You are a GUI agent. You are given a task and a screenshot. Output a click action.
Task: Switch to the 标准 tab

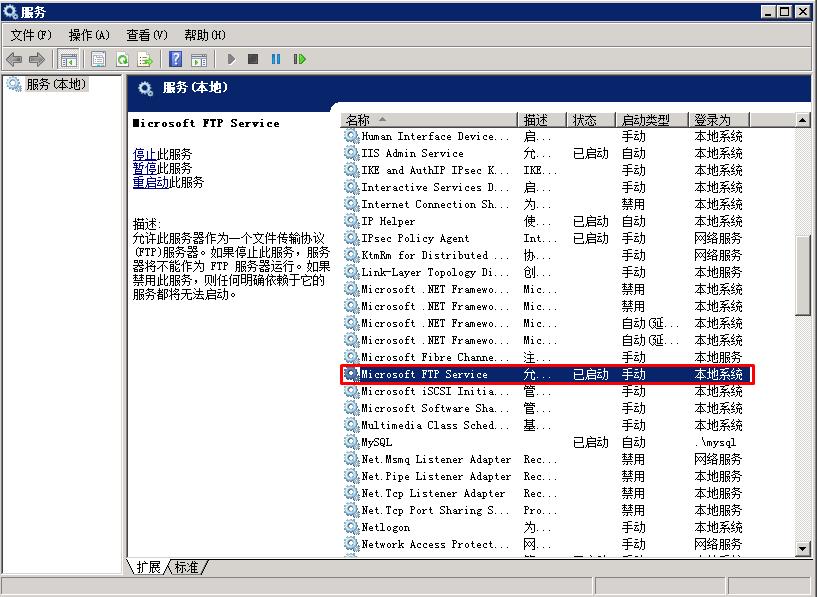tap(186, 567)
